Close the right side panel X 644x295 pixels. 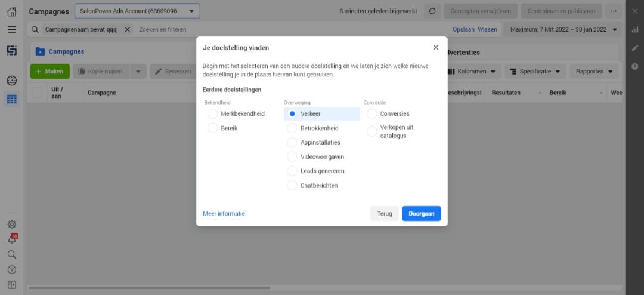point(634,11)
